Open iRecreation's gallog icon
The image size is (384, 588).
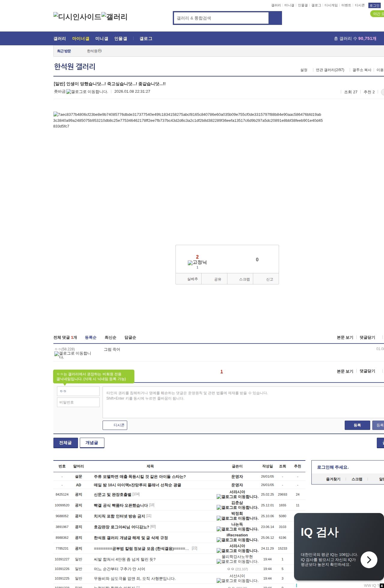237,540
